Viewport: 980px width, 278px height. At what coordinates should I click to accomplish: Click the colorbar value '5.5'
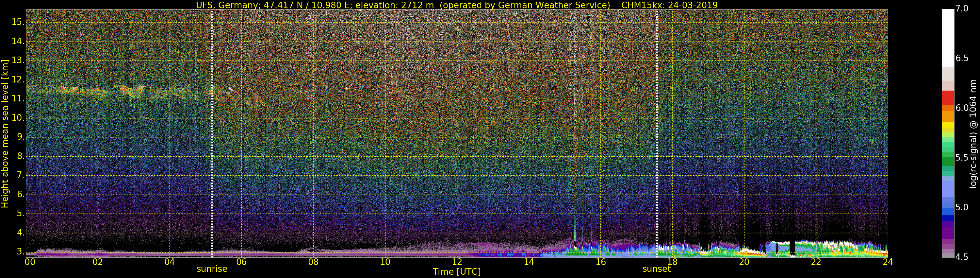pos(962,158)
